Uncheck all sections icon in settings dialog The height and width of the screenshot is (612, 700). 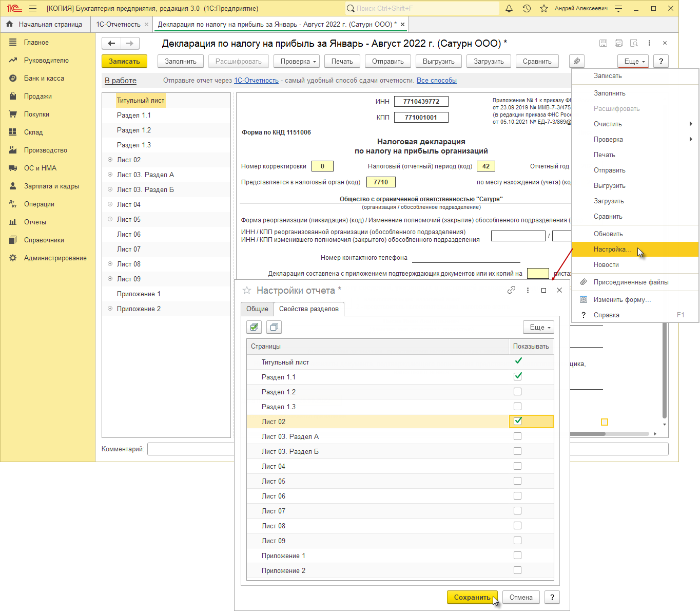(274, 327)
